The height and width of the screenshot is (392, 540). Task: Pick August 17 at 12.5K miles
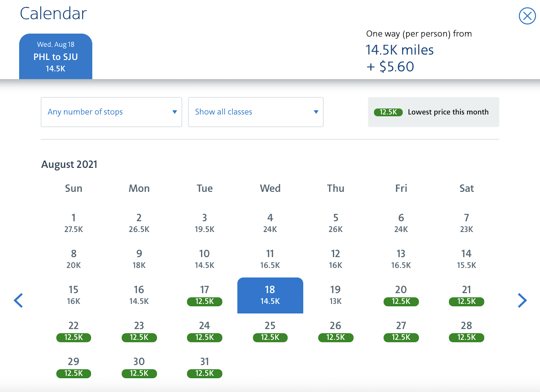coord(205,295)
